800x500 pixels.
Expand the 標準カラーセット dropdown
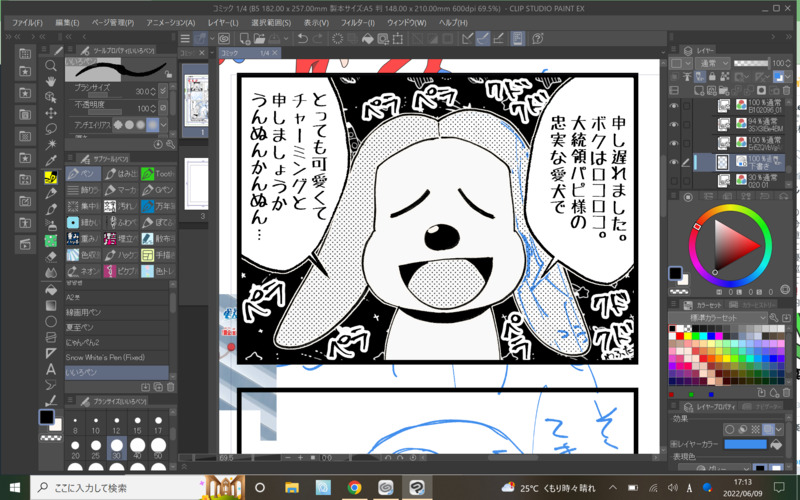pos(718,317)
